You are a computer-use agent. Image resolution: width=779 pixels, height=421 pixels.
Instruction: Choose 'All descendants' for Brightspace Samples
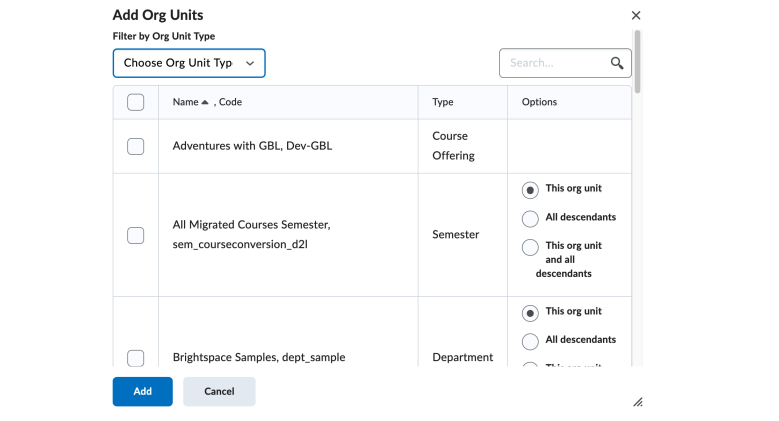(x=530, y=341)
